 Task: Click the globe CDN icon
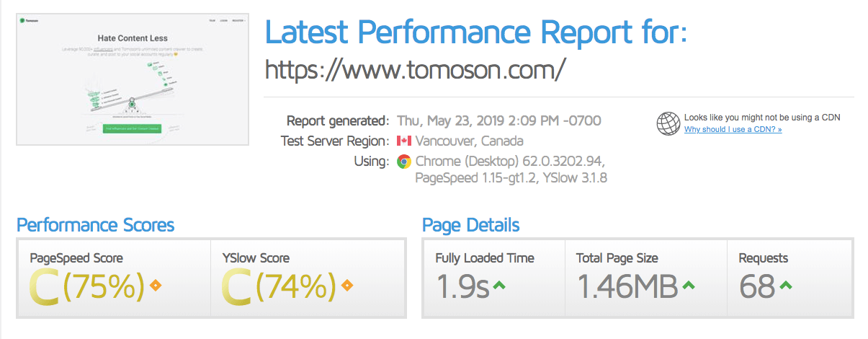668,123
